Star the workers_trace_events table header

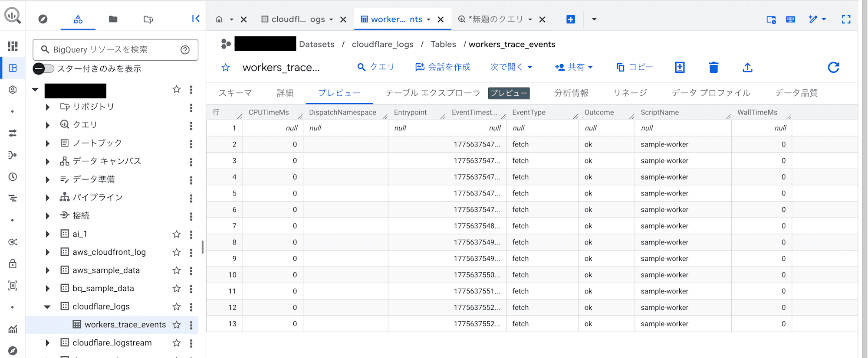click(226, 68)
